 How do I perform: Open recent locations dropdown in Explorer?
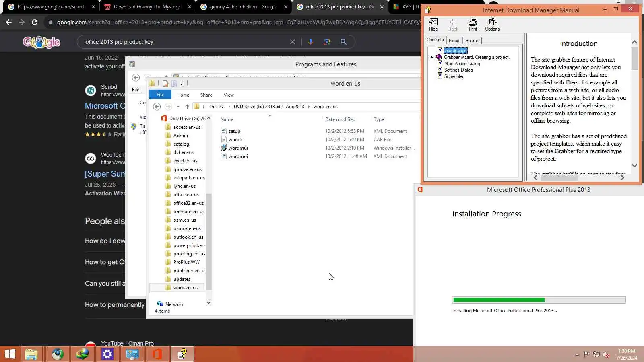tap(178, 107)
